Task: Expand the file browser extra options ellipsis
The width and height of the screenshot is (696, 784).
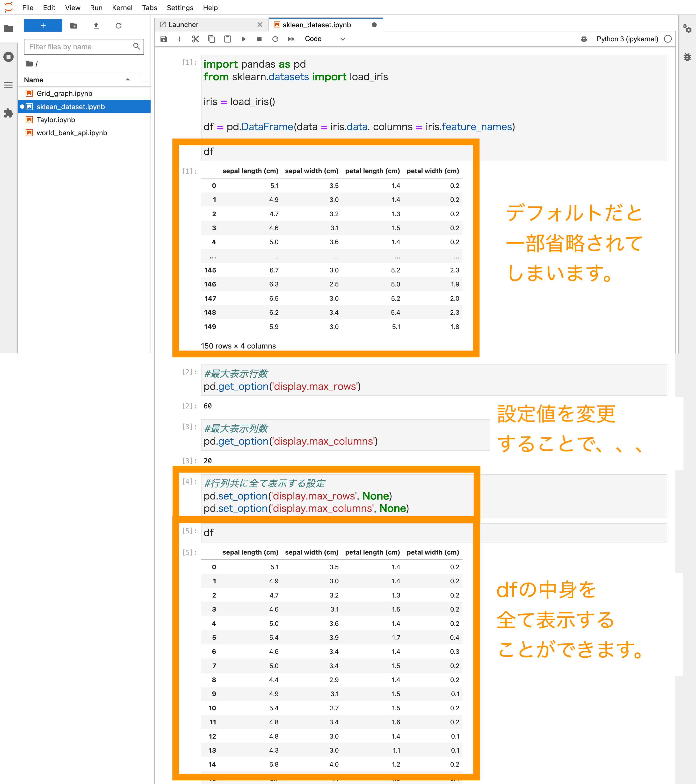Action: pos(145,80)
